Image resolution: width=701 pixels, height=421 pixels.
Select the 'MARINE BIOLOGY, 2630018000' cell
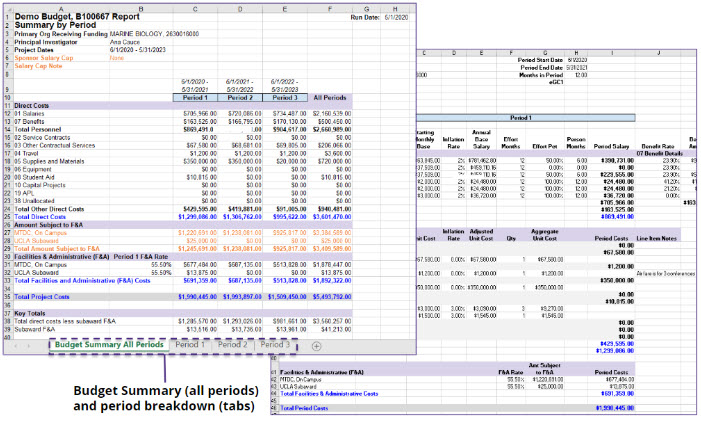point(154,34)
